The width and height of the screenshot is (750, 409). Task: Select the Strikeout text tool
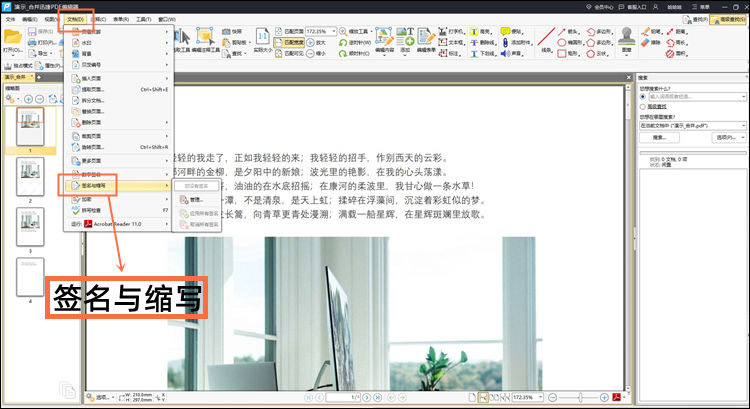click(482, 43)
